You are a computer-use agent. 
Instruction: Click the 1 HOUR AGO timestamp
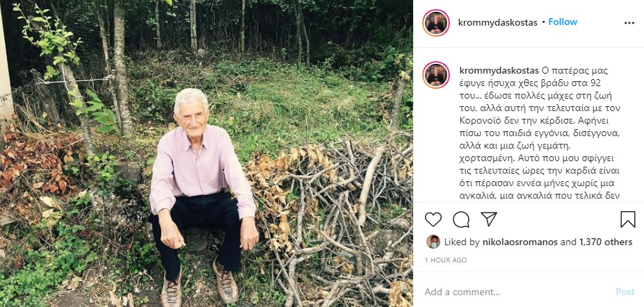pyautogui.click(x=445, y=260)
